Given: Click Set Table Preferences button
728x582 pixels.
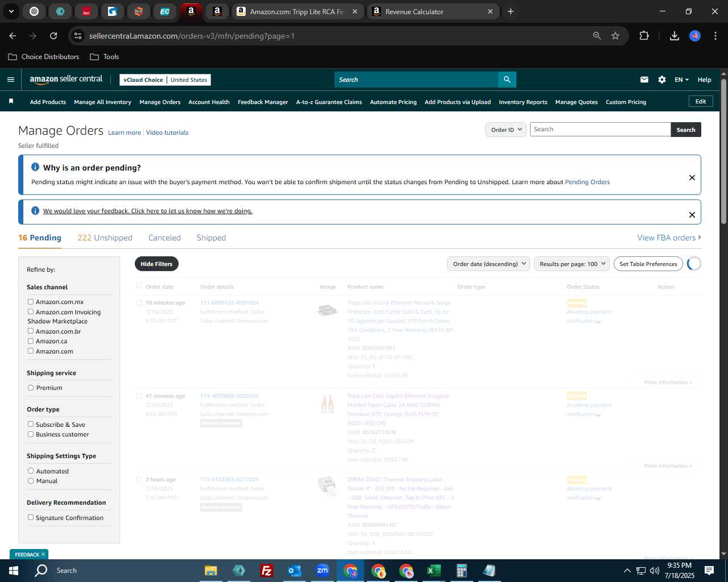Looking at the screenshot, I should [648, 264].
